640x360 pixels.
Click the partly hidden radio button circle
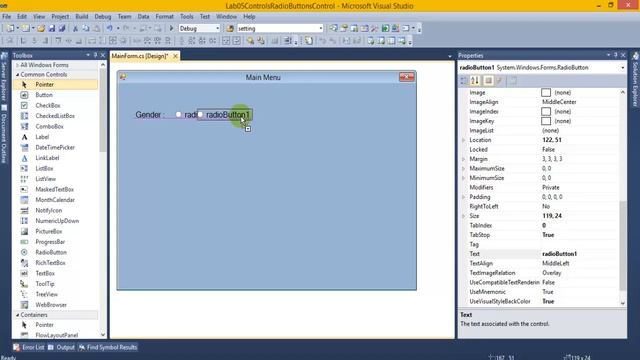tap(178, 115)
